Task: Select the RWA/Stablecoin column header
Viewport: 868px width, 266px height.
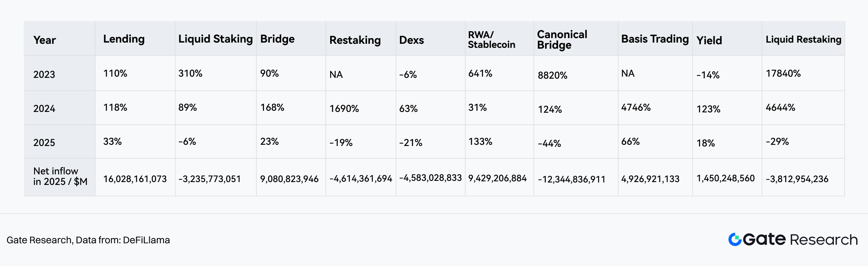Action: [492, 40]
